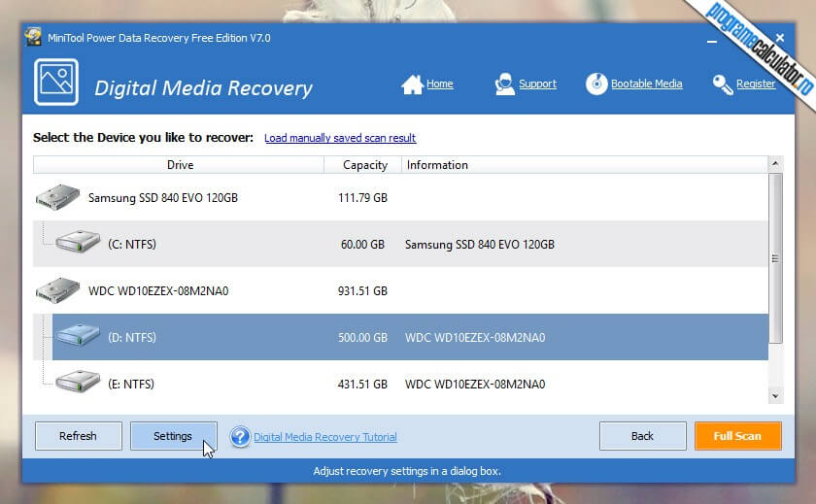The height and width of the screenshot is (504, 816).
Task: Click the MiniTool app icon in title bar
Action: click(x=33, y=37)
